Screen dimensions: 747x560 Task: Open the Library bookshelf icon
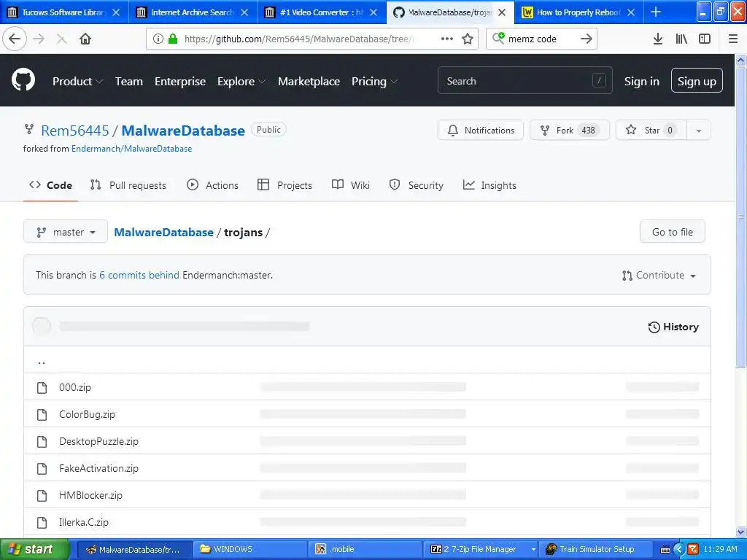click(681, 39)
